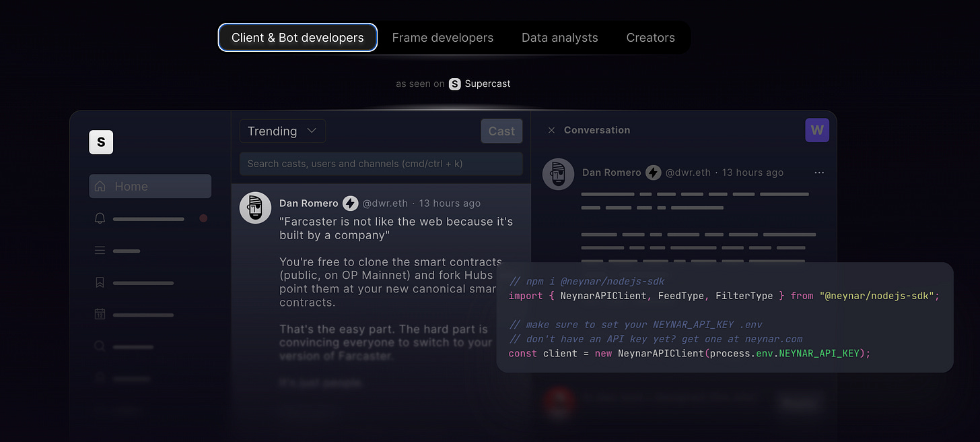980x442 pixels.
Task: Click the red notification dot in the sidebar
Action: click(203, 218)
